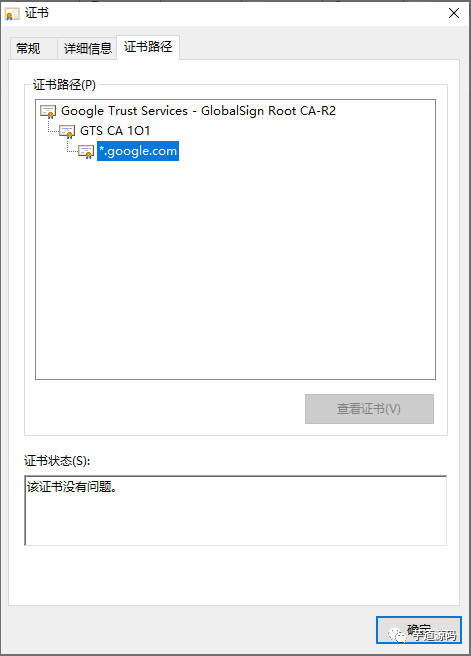Image resolution: width=471 pixels, height=656 pixels.
Task: Select the highlighted *.google.com entry
Action: coord(138,151)
